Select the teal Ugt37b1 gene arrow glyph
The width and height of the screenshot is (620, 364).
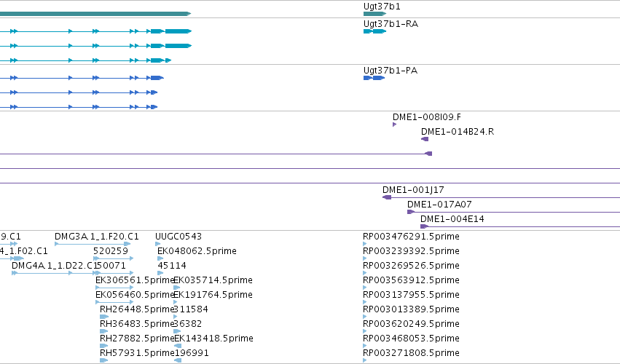(375, 14)
